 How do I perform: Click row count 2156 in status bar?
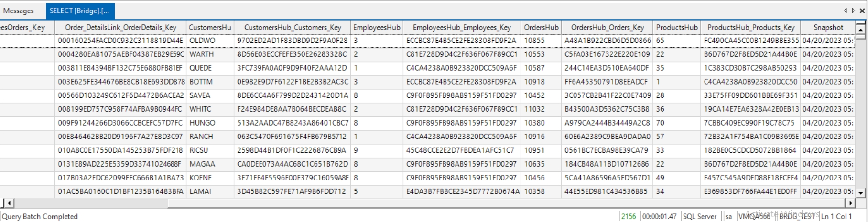[629, 216]
